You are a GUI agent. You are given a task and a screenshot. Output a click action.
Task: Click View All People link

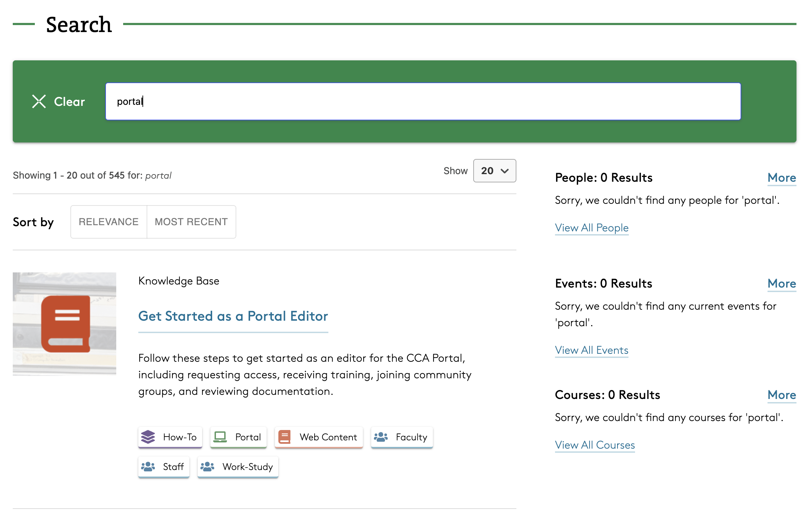tap(591, 228)
